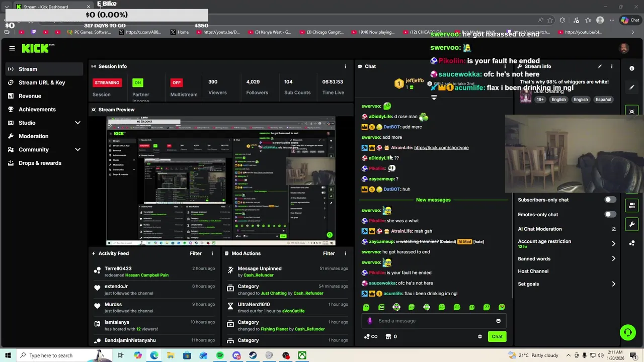644x362 pixels.
Task: Click the Kick logo
Action: (38, 48)
